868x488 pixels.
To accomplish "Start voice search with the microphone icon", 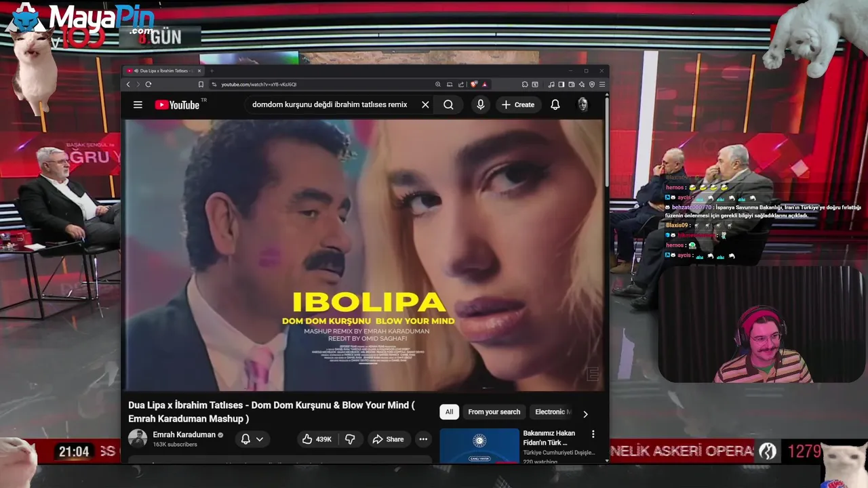I will (480, 104).
